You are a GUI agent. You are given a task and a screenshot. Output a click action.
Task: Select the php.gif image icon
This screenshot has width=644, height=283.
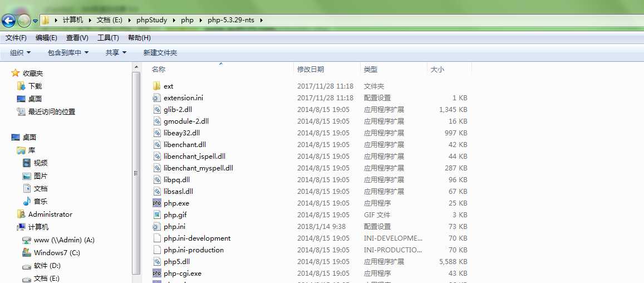click(156, 214)
